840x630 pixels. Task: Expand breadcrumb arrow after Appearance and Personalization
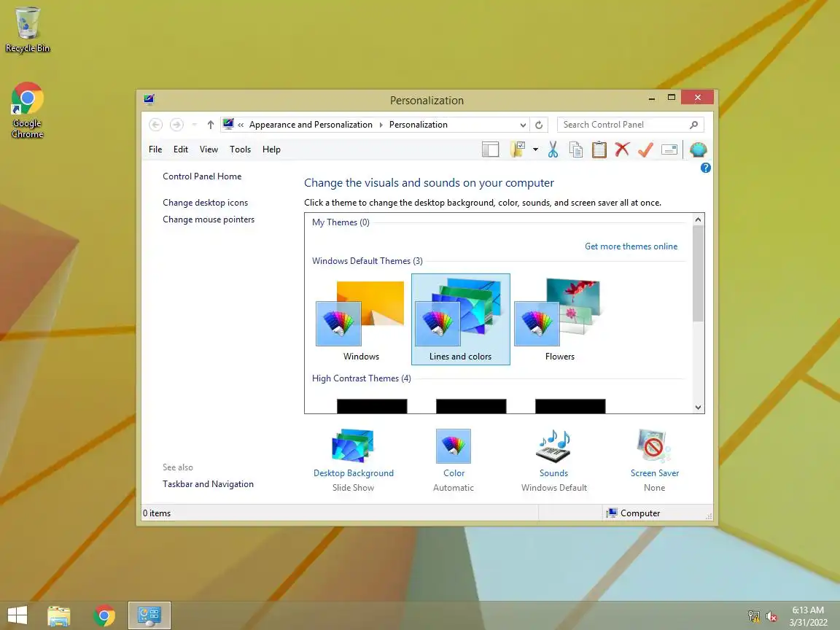click(x=381, y=125)
